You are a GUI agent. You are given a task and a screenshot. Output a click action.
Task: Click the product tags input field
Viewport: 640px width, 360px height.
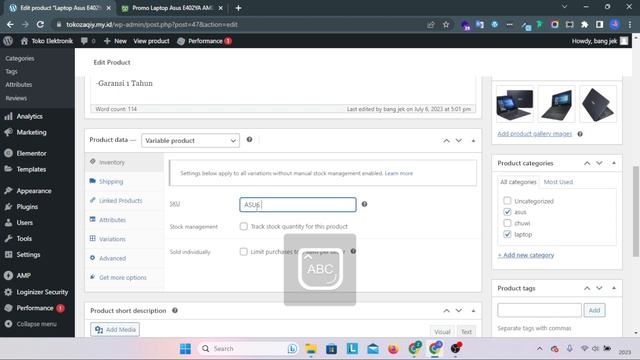click(x=539, y=310)
